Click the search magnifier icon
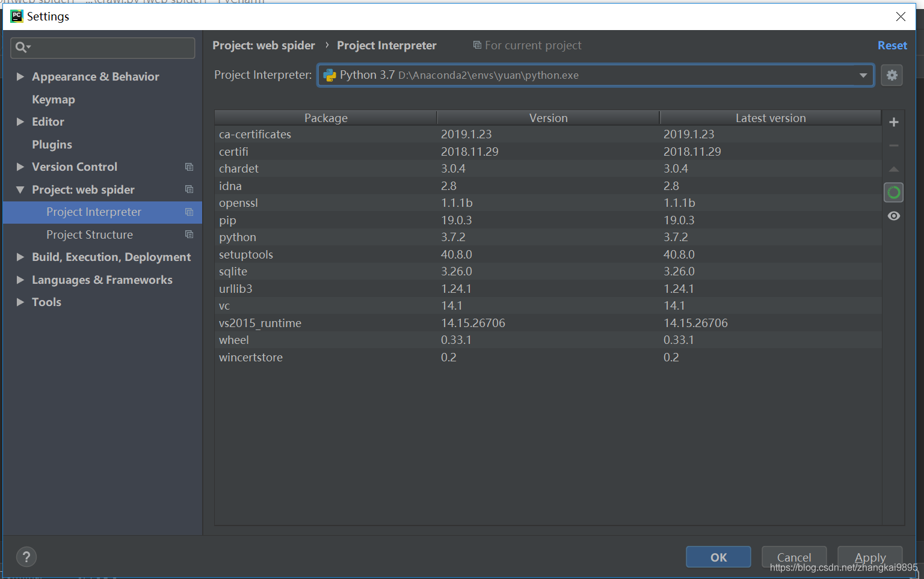Screen dimensions: 924x579 [x=22, y=47]
